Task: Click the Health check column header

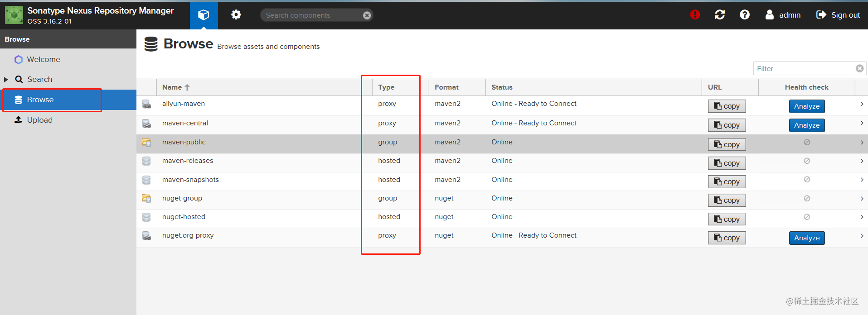Action: point(806,87)
